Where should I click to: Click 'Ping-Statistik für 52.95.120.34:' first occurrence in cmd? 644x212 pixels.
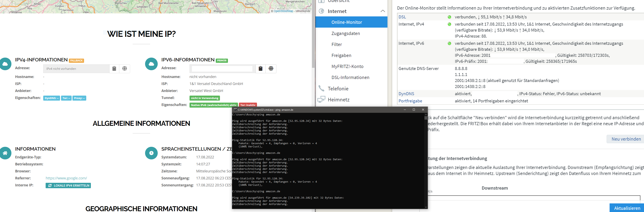click(258, 140)
